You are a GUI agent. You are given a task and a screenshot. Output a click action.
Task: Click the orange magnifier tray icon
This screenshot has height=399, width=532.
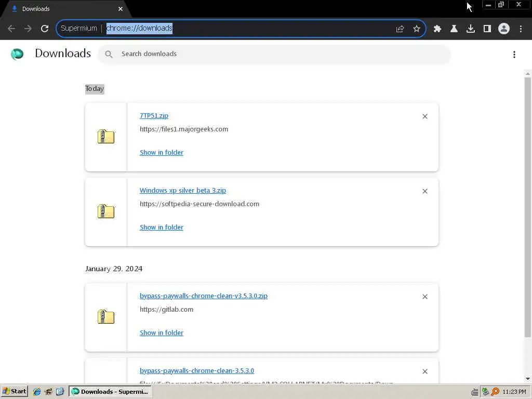coord(495,392)
